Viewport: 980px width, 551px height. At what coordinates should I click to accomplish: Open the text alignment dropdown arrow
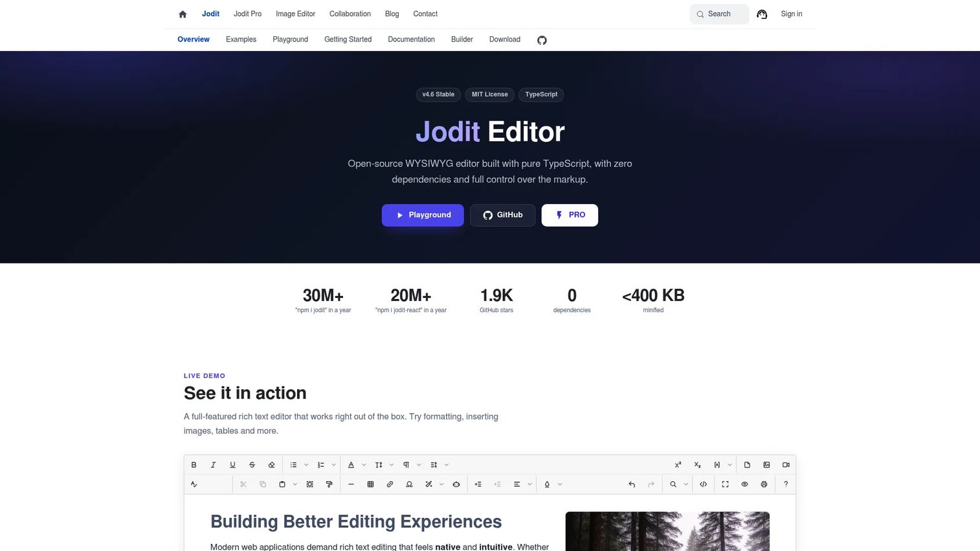click(529, 484)
